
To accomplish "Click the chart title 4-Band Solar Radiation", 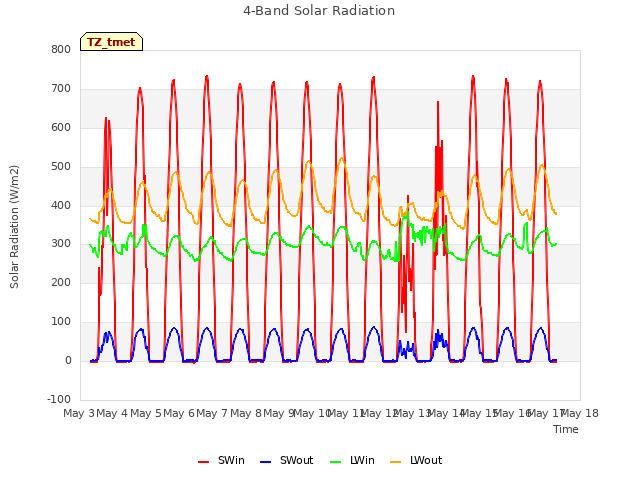I will coord(319,11).
